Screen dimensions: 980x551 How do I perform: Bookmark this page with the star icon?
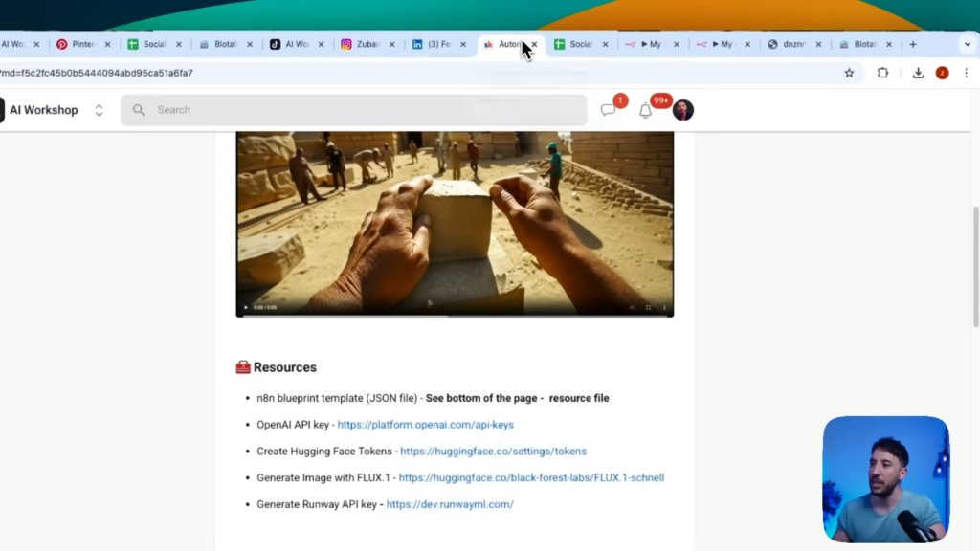pos(849,73)
